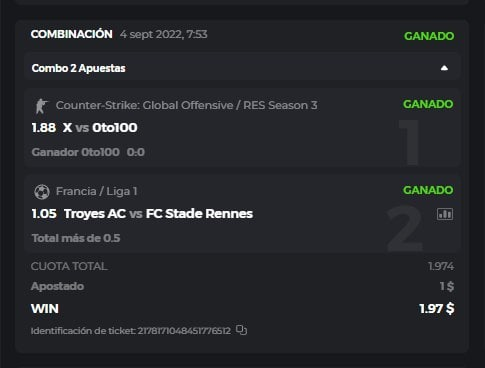485x368 pixels.
Task: Click the Counter-Strike soldier icon
Action: coord(41,106)
